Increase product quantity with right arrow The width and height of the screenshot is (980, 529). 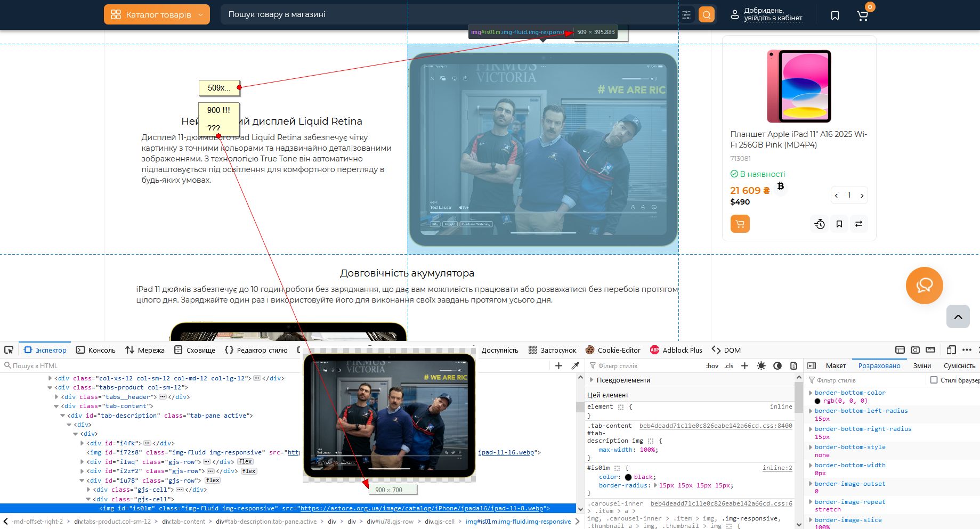[x=862, y=196]
